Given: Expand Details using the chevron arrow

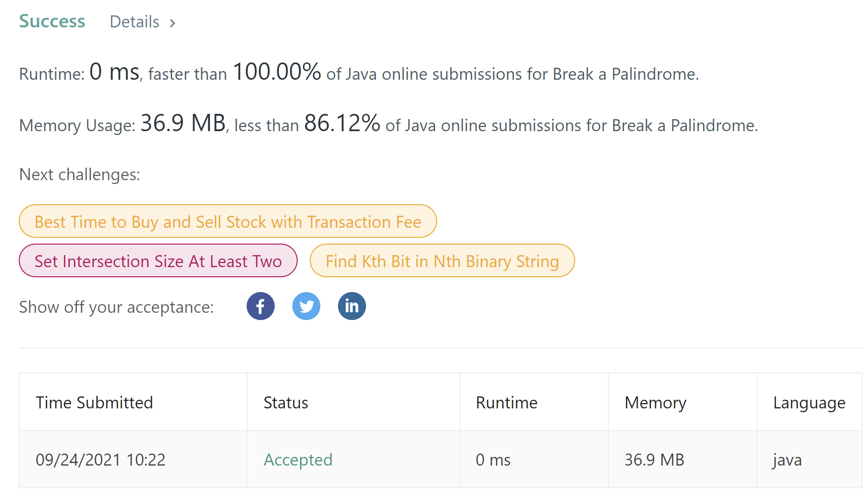Looking at the screenshot, I should 173,23.
